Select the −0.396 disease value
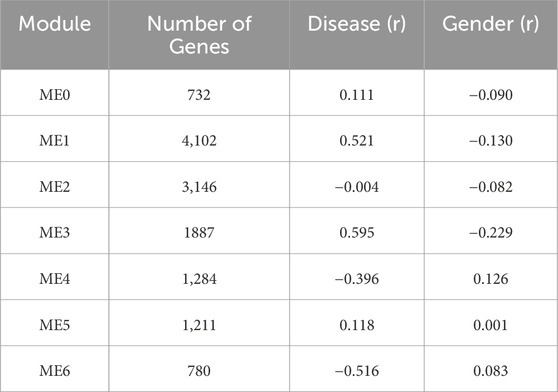 click(357, 279)
